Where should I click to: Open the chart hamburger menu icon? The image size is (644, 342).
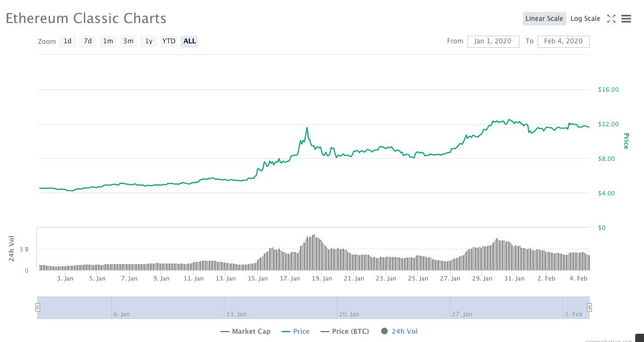[626, 19]
